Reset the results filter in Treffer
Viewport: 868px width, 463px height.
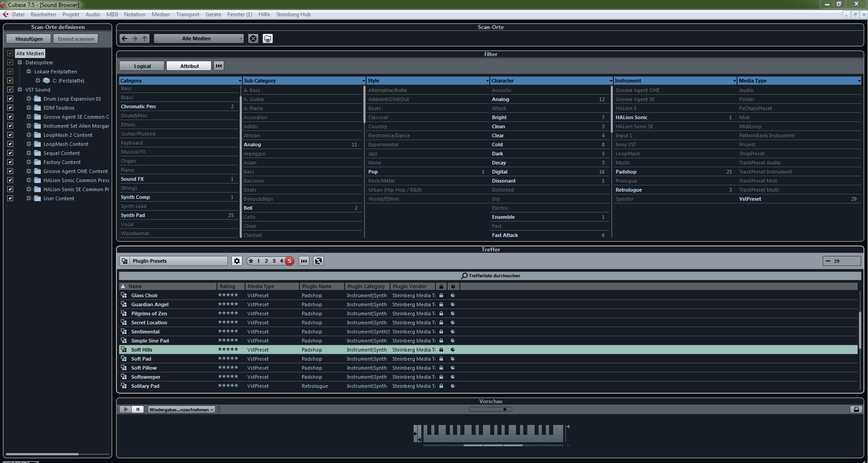pos(304,261)
